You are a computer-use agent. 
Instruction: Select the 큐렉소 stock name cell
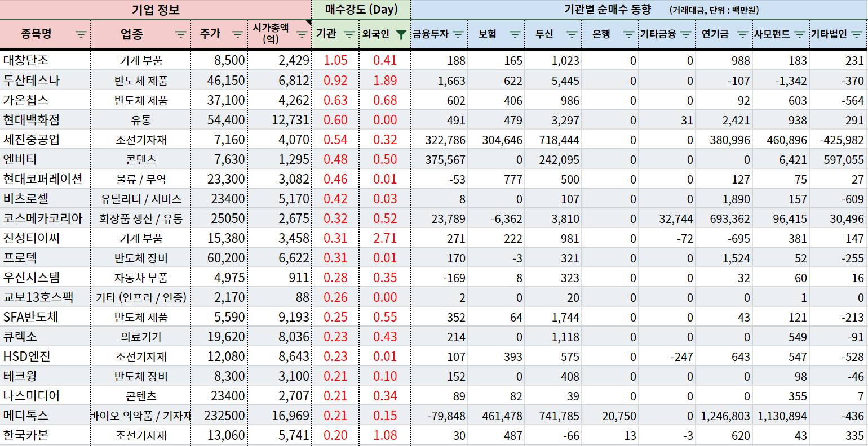45,336
